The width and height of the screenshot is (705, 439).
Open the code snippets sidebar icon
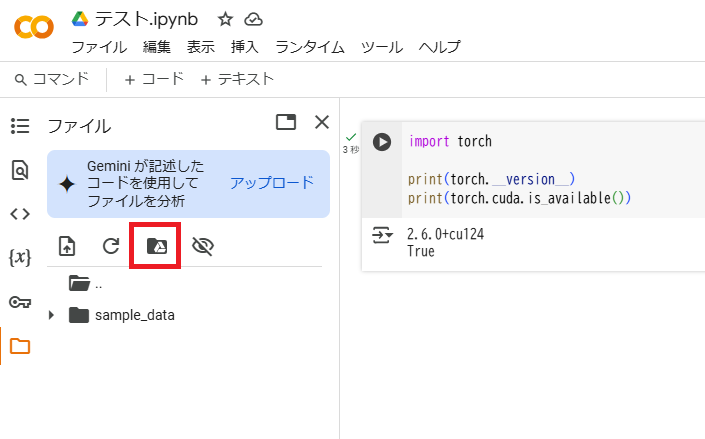point(20,213)
